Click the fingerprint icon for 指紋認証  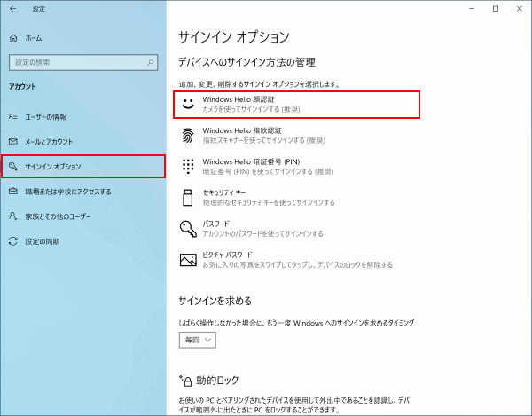pyautogui.click(x=188, y=135)
